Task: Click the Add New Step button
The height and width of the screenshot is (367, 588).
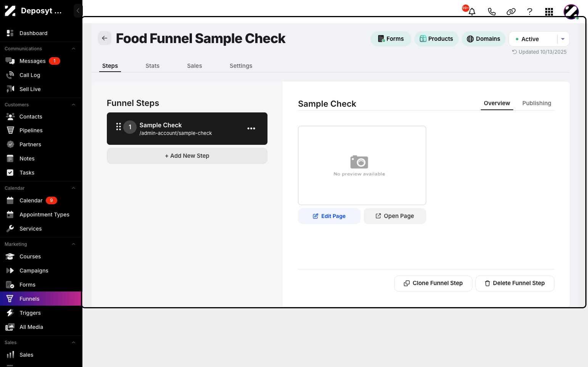Action: (x=187, y=156)
